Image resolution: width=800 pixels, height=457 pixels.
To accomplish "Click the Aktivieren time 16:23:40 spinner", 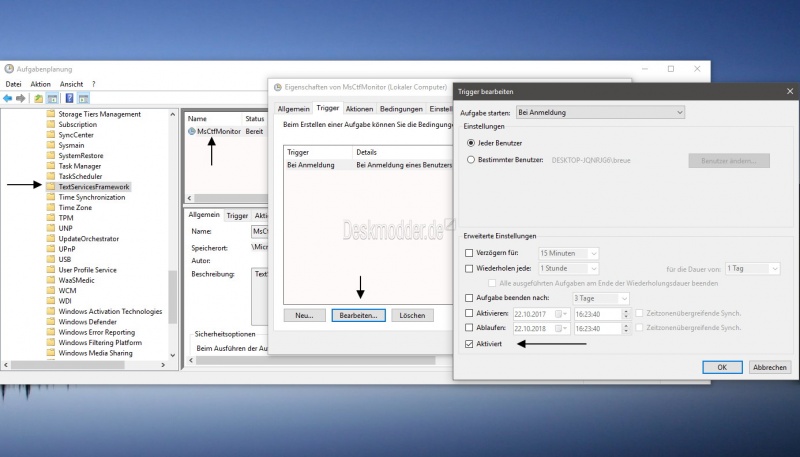I will tap(626, 314).
